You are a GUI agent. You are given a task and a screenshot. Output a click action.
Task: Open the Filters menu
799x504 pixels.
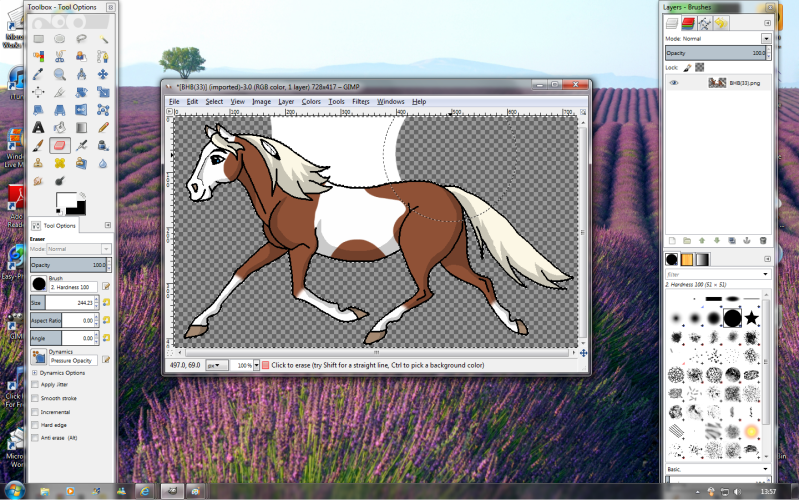pos(361,101)
